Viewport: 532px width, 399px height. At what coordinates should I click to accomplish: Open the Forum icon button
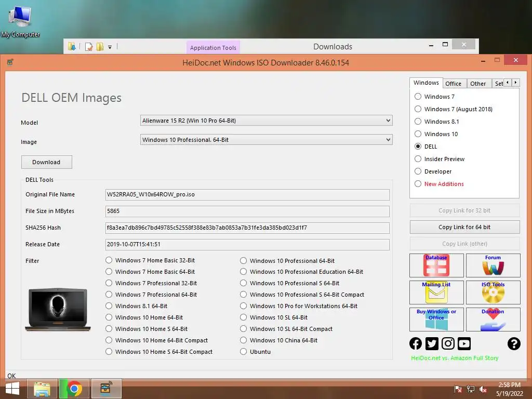pos(493,265)
